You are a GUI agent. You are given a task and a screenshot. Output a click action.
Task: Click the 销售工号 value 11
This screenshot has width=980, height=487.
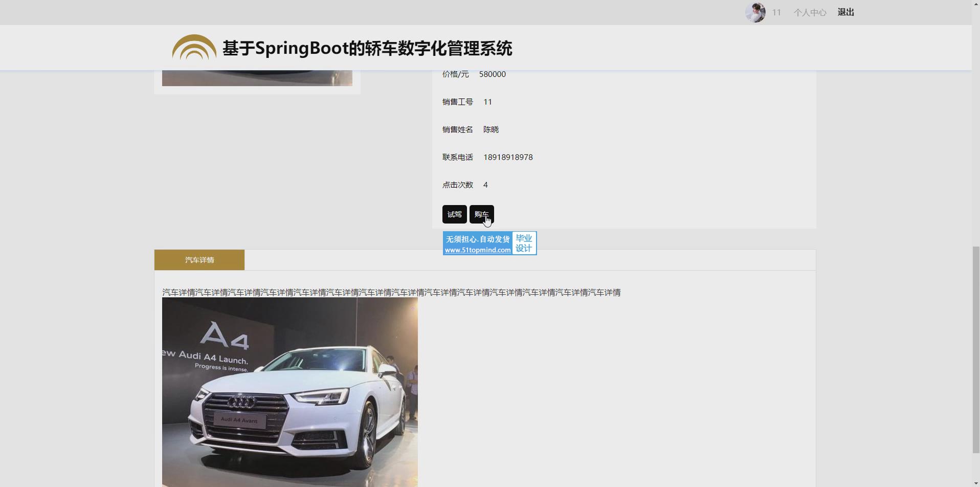coord(487,102)
